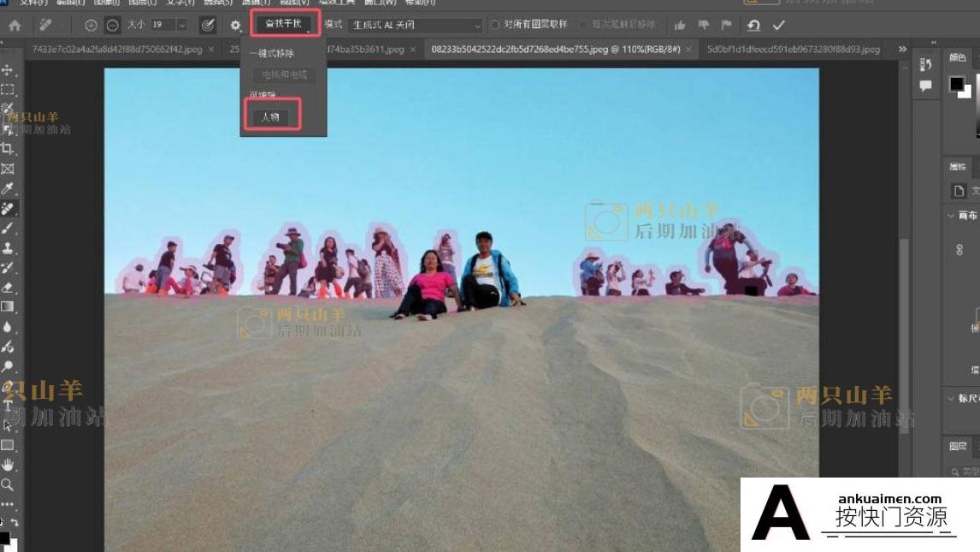Select the 08233b5042522dc2fb5d7268ed4be755.jpeg tab

[556, 49]
